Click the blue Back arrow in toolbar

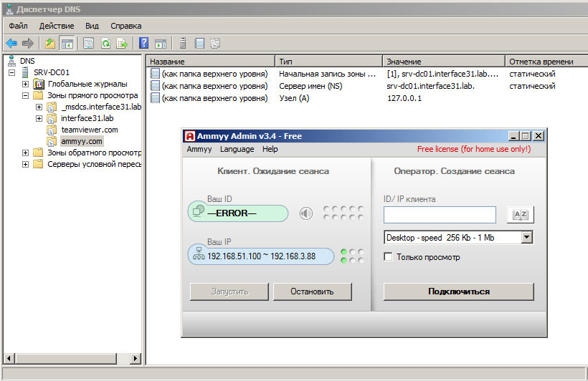(x=11, y=43)
